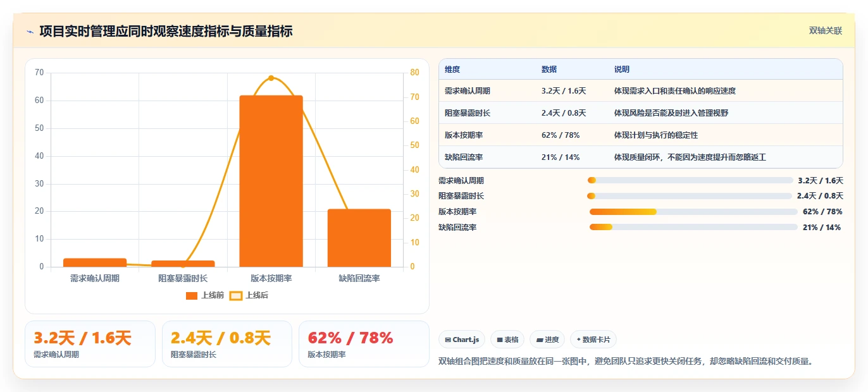Click the lightning icon beside the title
Image resolution: width=868 pixels, height=392 pixels.
30,32
